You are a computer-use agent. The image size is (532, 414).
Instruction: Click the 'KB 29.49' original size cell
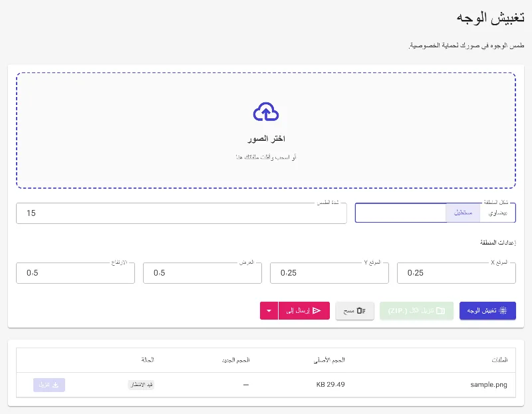coord(331,385)
